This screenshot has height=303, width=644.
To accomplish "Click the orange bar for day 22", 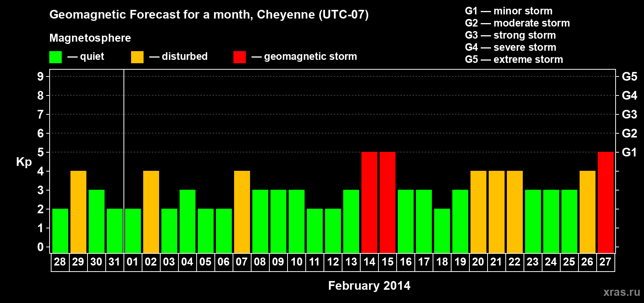I will pyautogui.click(x=515, y=212).
